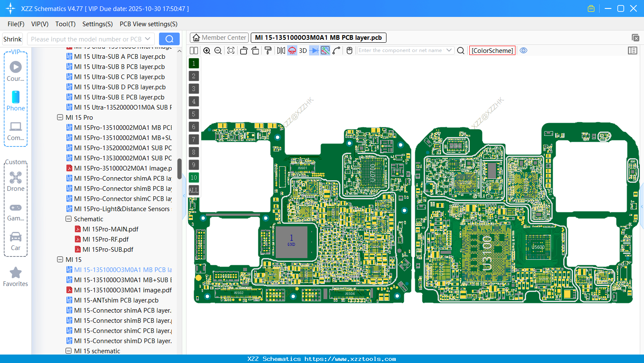Select layer 5 in the layer list
Image resolution: width=644 pixels, height=363 pixels.
[194, 114]
